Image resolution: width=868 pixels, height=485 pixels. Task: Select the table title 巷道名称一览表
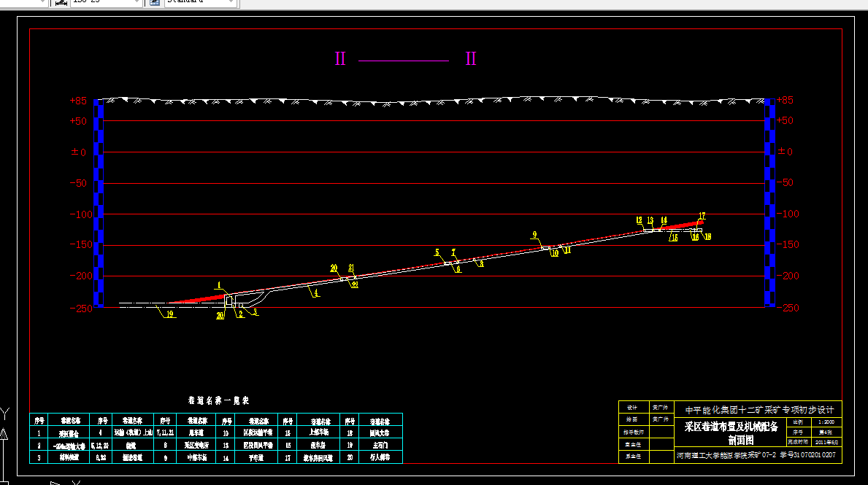click(x=219, y=400)
